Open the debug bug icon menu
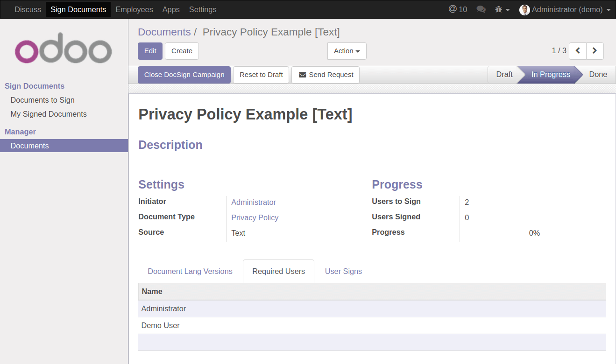The image size is (616, 364). tap(502, 9)
